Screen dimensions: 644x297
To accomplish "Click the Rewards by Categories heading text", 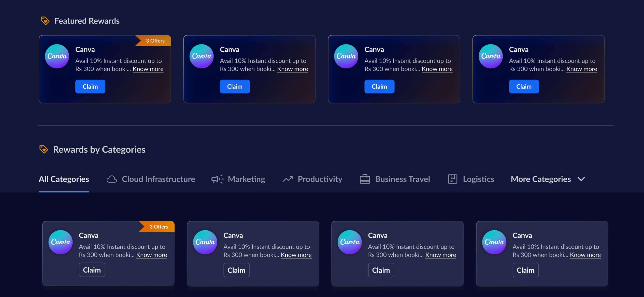I will (99, 150).
